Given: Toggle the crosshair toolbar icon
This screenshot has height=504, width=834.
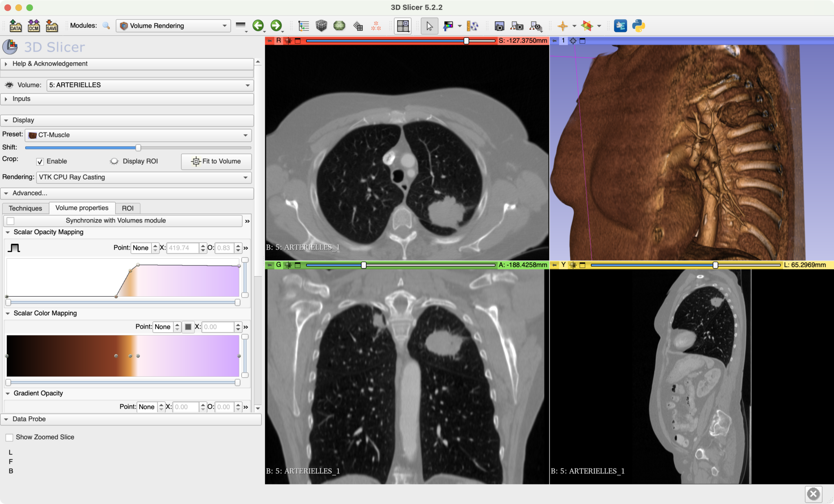Looking at the screenshot, I should pyautogui.click(x=562, y=26).
